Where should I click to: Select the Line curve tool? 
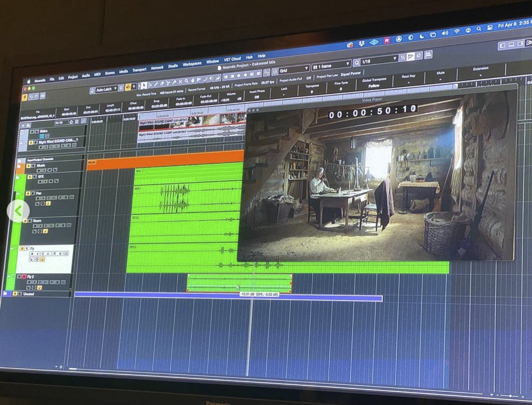205,79
